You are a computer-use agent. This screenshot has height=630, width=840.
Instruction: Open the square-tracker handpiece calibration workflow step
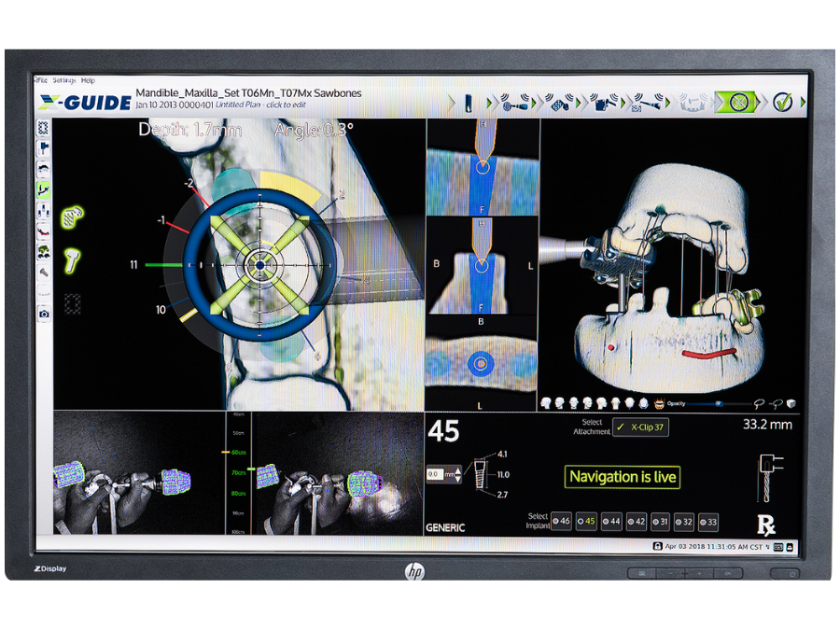click(x=604, y=103)
